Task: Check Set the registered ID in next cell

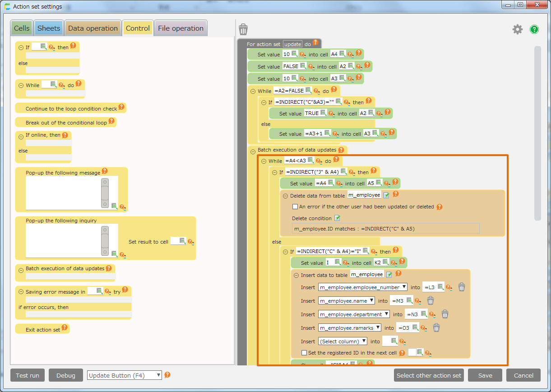Action: [x=304, y=353]
